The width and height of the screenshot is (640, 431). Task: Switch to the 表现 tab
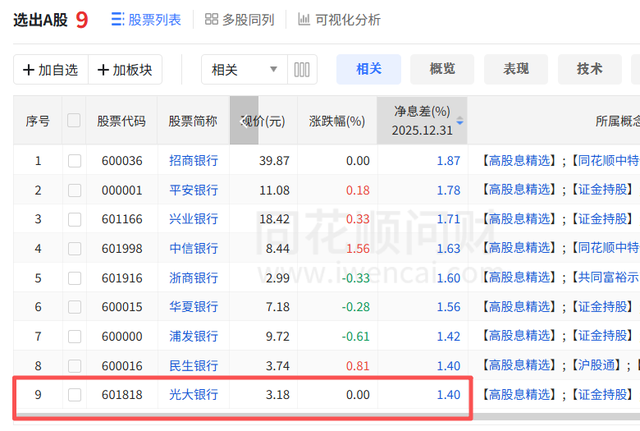coord(516,68)
